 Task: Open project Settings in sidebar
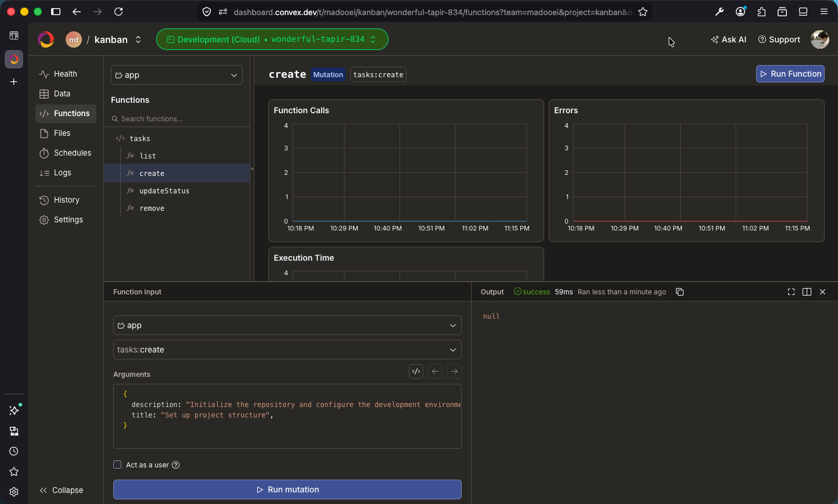click(66, 219)
